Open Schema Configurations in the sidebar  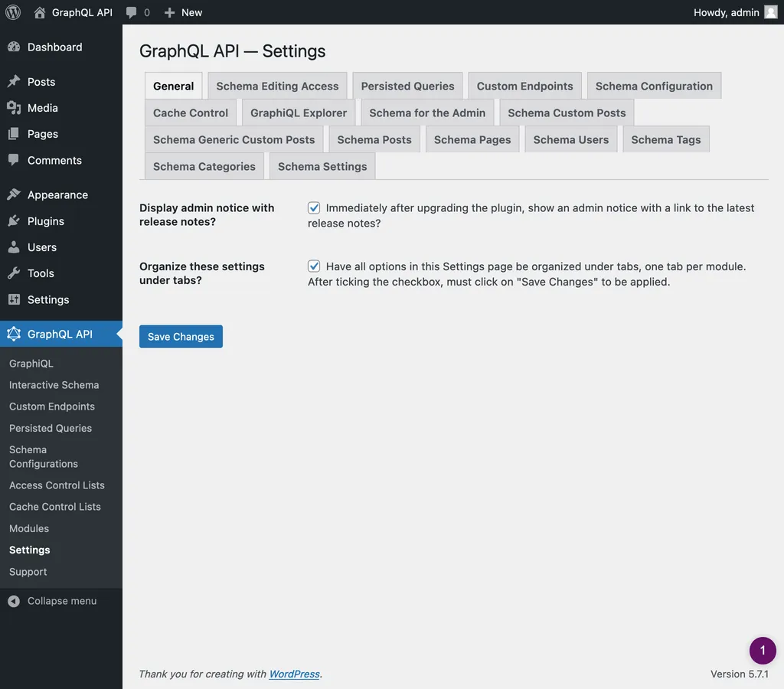pyautogui.click(x=44, y=456)
